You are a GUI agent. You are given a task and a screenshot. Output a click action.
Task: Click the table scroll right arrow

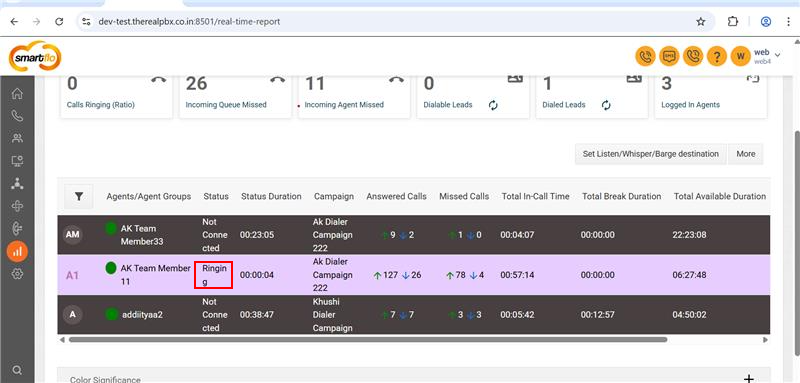pyautogui.click(x=765, y=339)
